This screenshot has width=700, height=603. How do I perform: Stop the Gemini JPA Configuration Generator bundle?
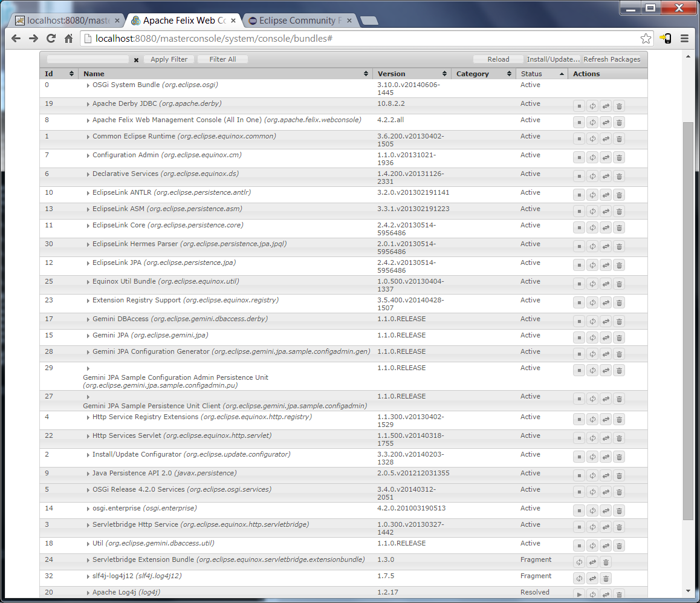(x=579, y=354)
